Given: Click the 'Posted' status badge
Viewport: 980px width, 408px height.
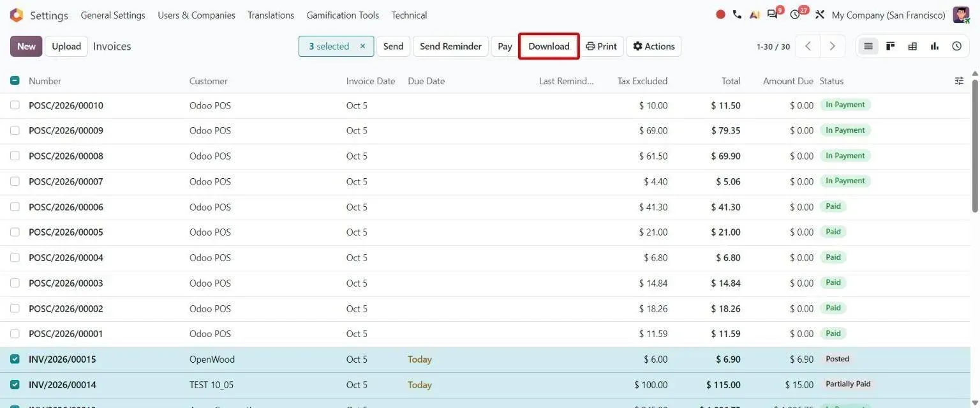Looking at the screenshot, I should [838, 359].
